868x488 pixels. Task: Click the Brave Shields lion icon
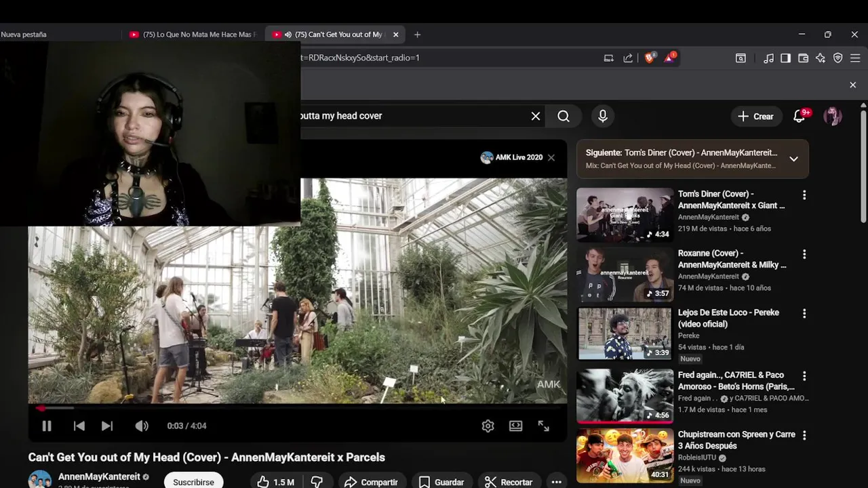pos(650,58)
